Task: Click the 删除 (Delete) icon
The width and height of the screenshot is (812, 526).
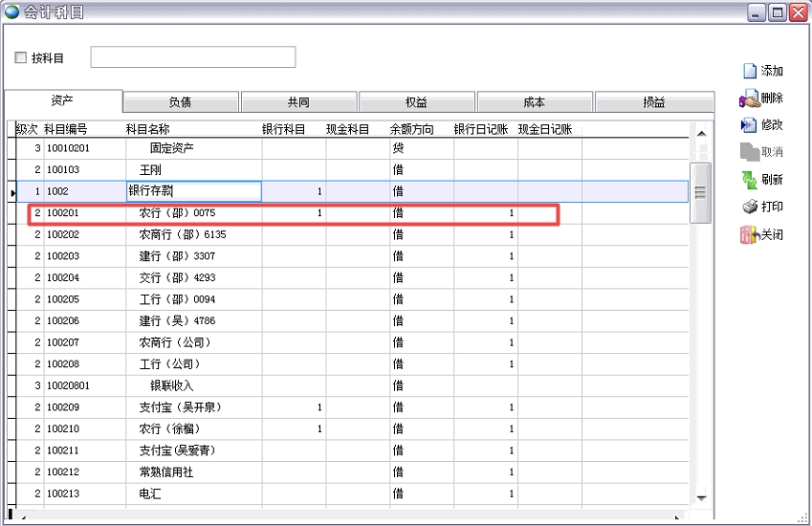Action: 749,98
